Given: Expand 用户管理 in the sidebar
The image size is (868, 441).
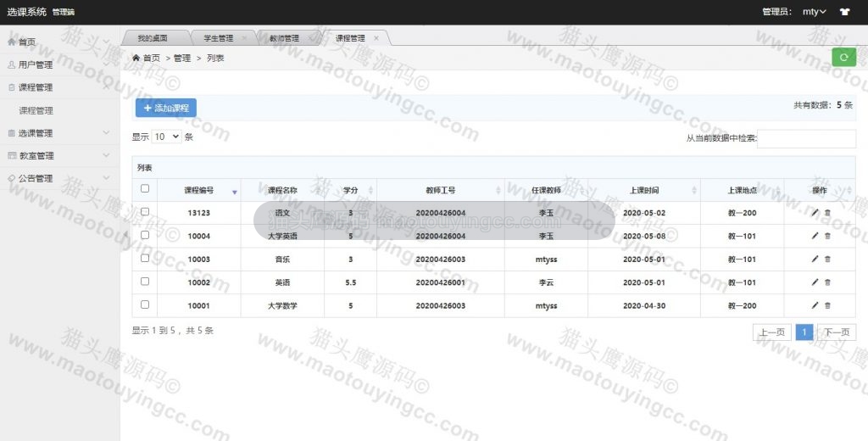Looking at the screenshot, I should (x=60, y=64).
